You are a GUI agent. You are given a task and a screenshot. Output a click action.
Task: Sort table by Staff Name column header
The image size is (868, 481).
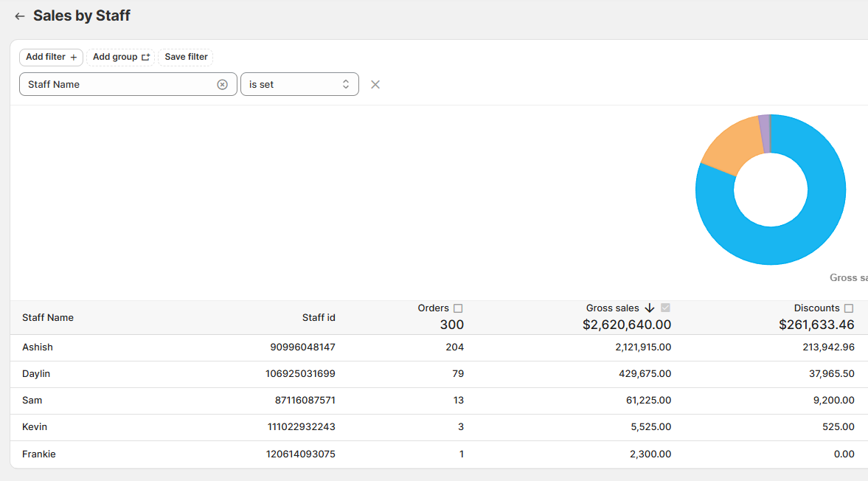[x=48, y=318]
